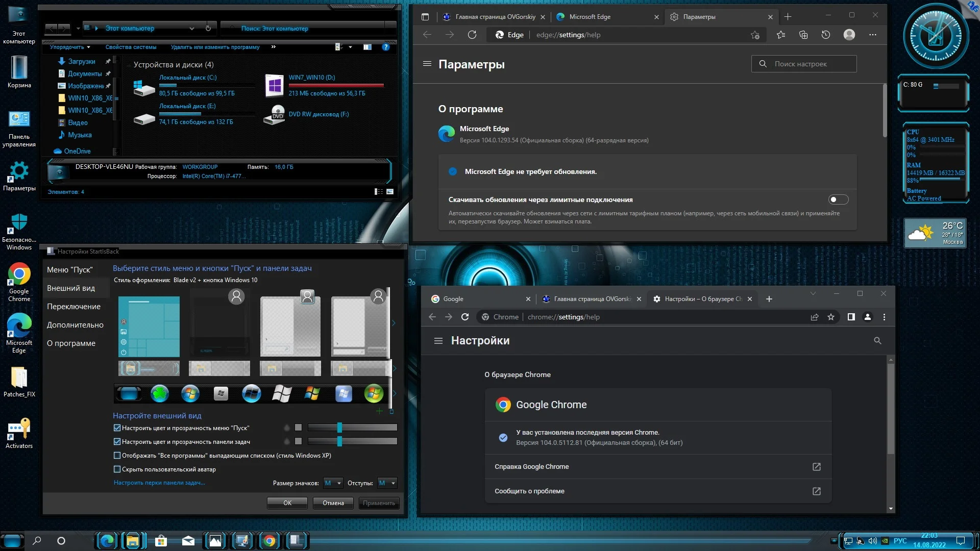Open Edge collections icon
Screen dimensions: 980x551
click(803, 35)
